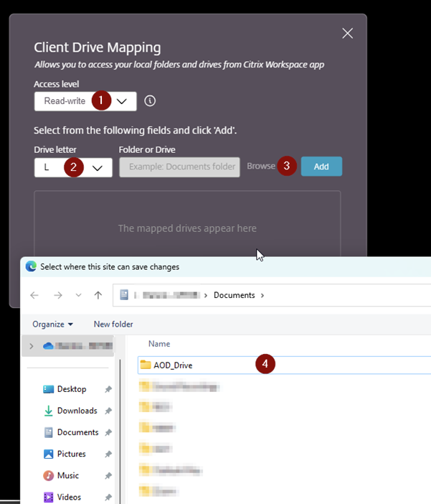
Task: Click the Folder or Drive input field
Action: tap(179, 167)
